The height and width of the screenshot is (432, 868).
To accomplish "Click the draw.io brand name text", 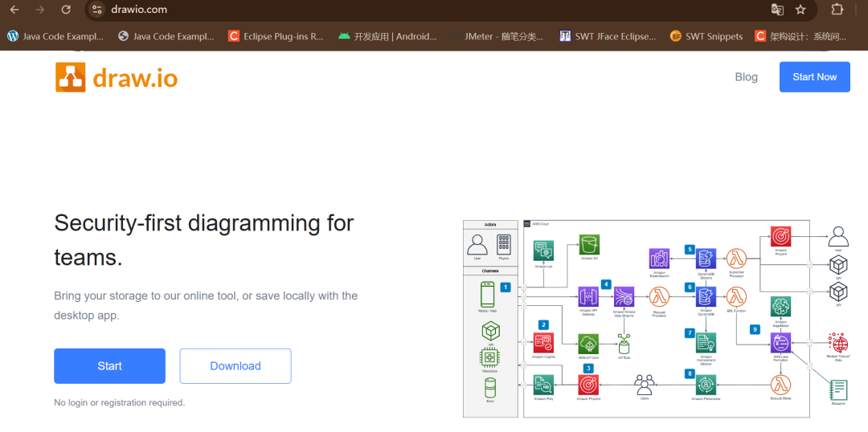I will click(x=135, y=79).
